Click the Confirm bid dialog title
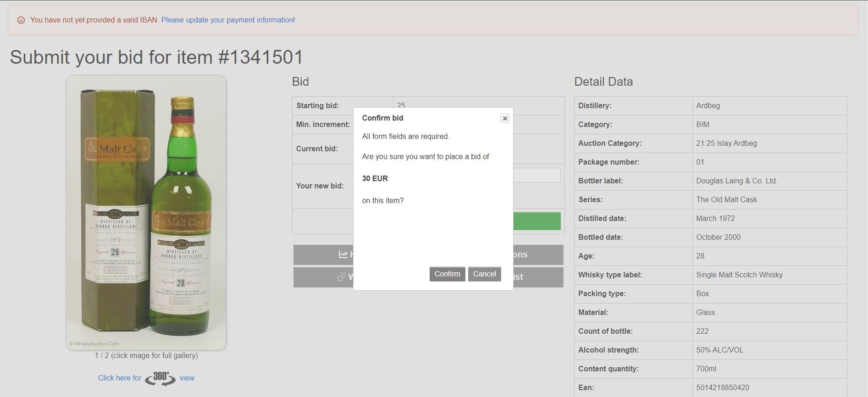The height and width of the screenshot is (397, 868). [x=382, y=118]
